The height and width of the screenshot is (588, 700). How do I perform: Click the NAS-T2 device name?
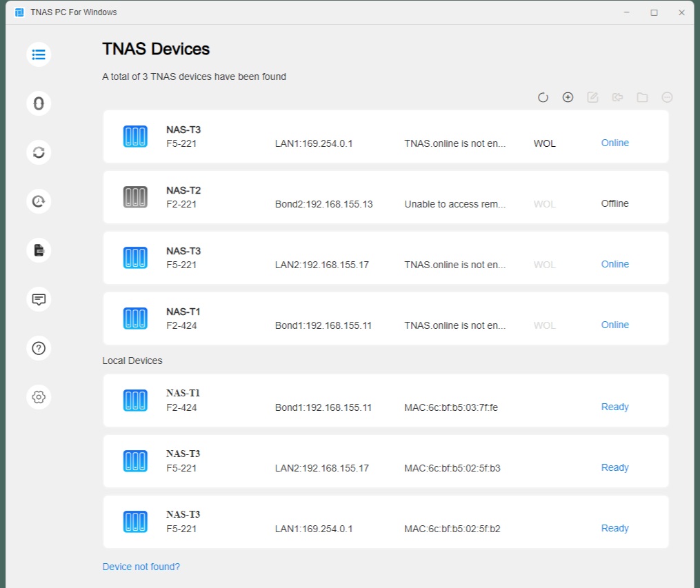(183, 190)
